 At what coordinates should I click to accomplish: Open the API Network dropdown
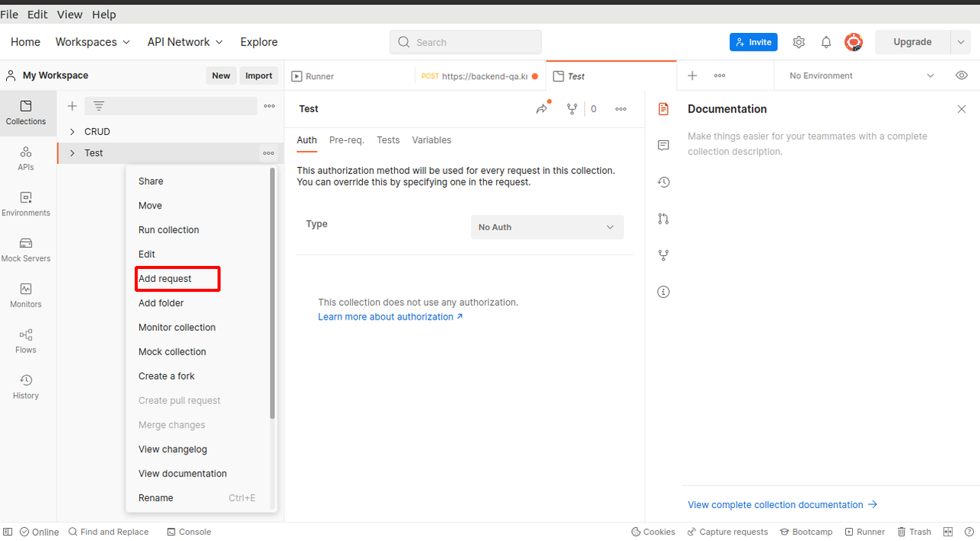(x=185, y=42)
